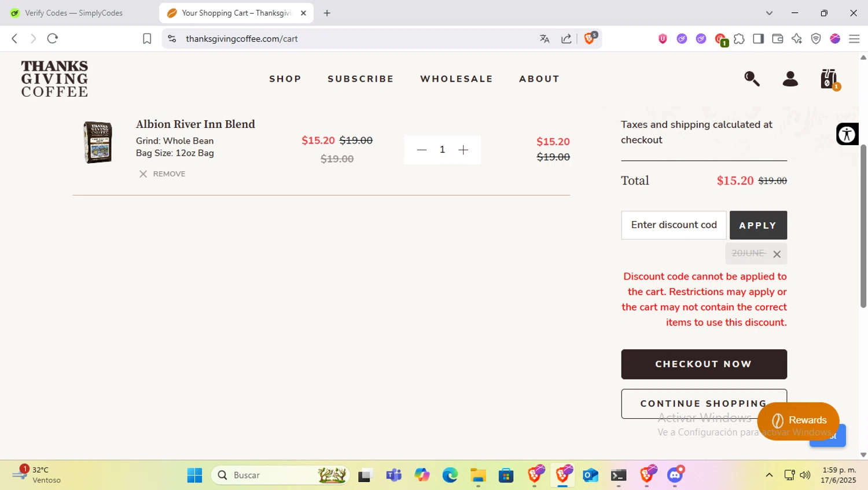Select the Your Shopping Cart tab

(236, 13)
